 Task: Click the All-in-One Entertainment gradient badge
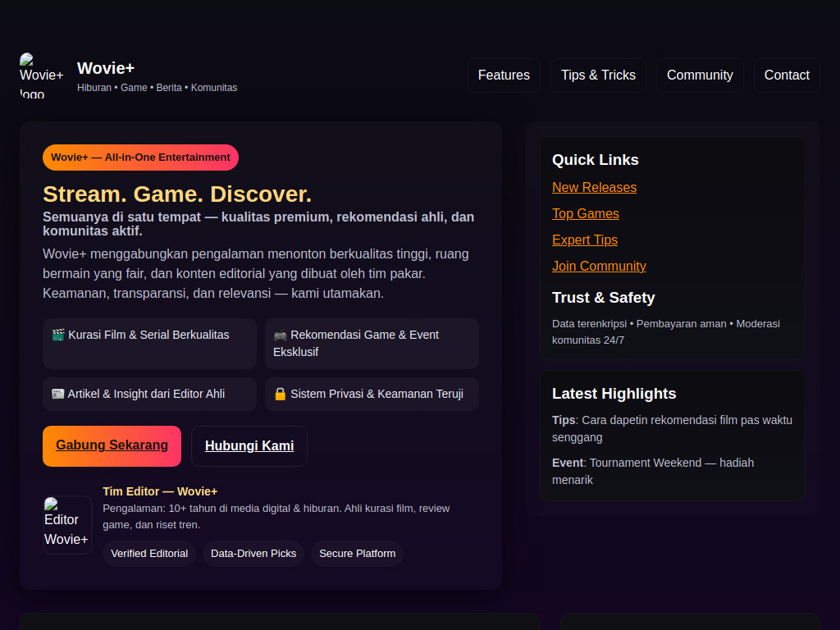[140, 157]
